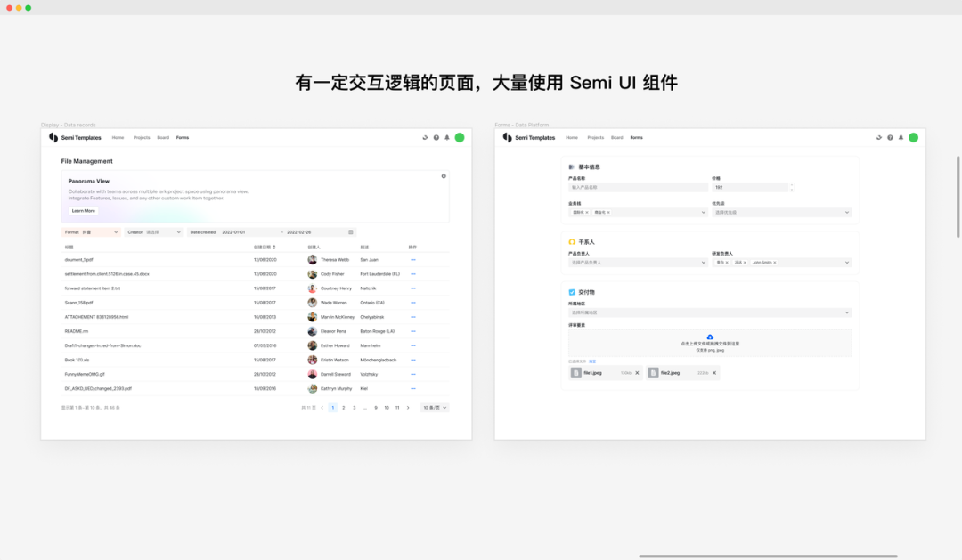Uncheck the 交付物 section checkbox
This screenshot has height=560, width=962.
pyautogui.click(x=573, y=291)
